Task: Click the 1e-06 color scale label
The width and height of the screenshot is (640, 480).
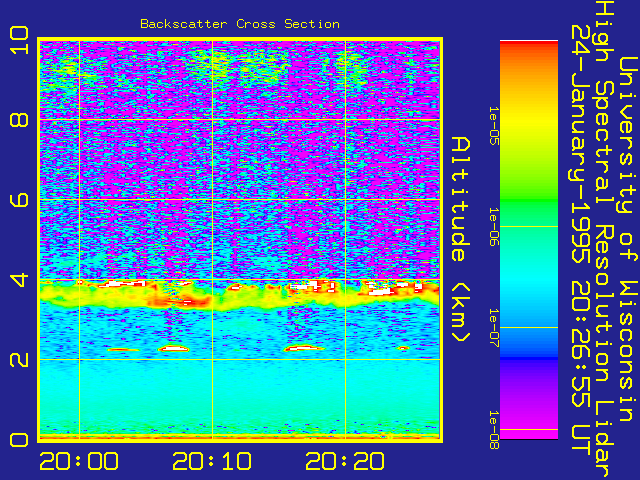Action: pyautogui.click(x=494, y=226)
